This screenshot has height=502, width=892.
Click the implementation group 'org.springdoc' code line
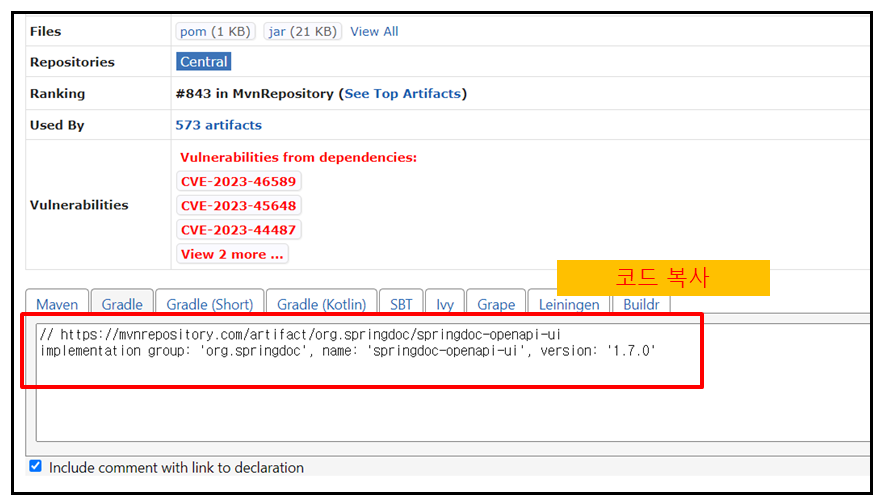348,351
